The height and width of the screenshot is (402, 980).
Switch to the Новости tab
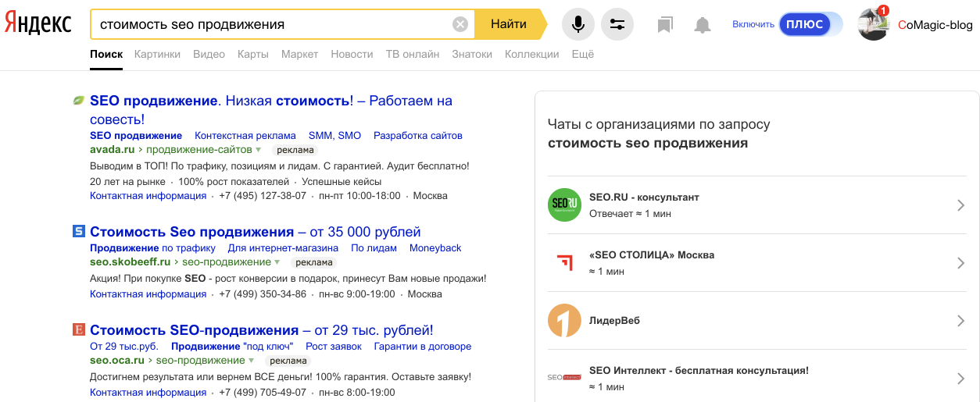tap(352, 54)
